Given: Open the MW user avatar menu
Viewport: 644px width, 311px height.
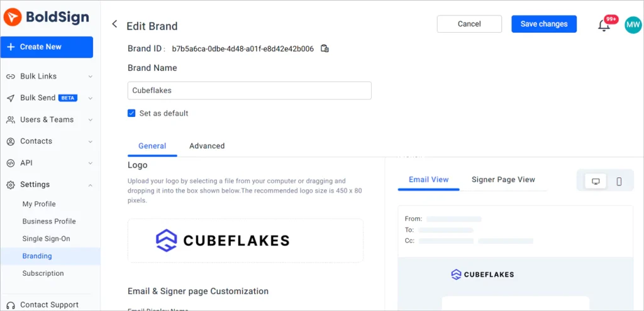Looking at the screenshot, I should [x=633, y=25].
